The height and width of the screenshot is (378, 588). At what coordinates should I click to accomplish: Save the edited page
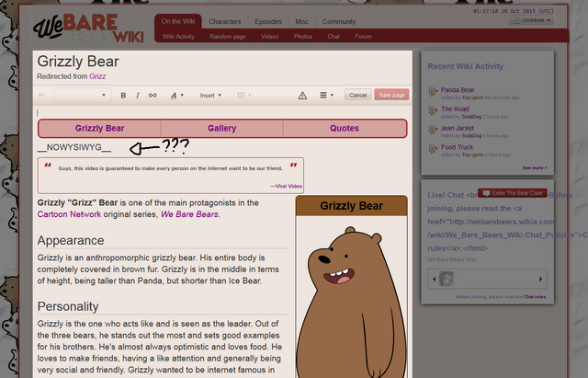point(391,95)
